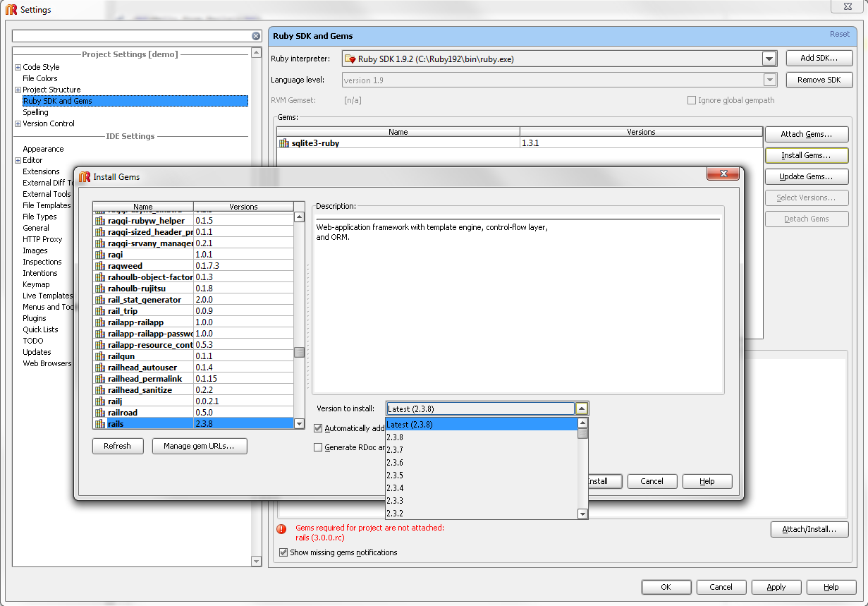868x606 pixels.
Task: Click the Versions column header in Install Gems
Action: pos(244,207)
